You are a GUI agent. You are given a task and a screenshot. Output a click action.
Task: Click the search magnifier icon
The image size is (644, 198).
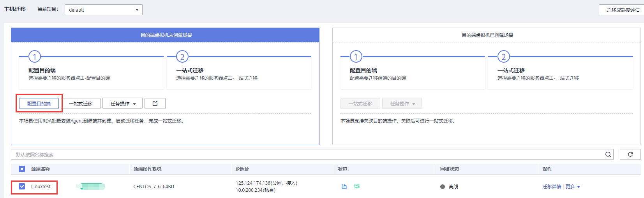click(608, 154)
